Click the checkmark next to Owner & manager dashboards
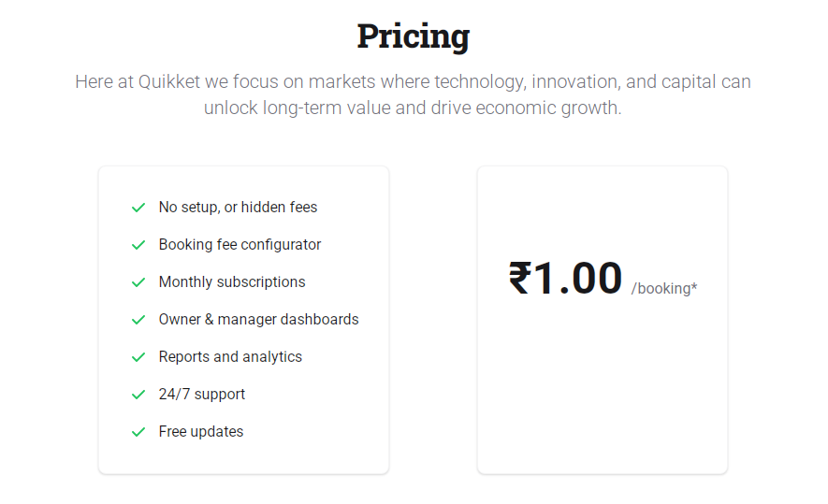This screenshot has height=504, width=828. [x=138, y=320]
